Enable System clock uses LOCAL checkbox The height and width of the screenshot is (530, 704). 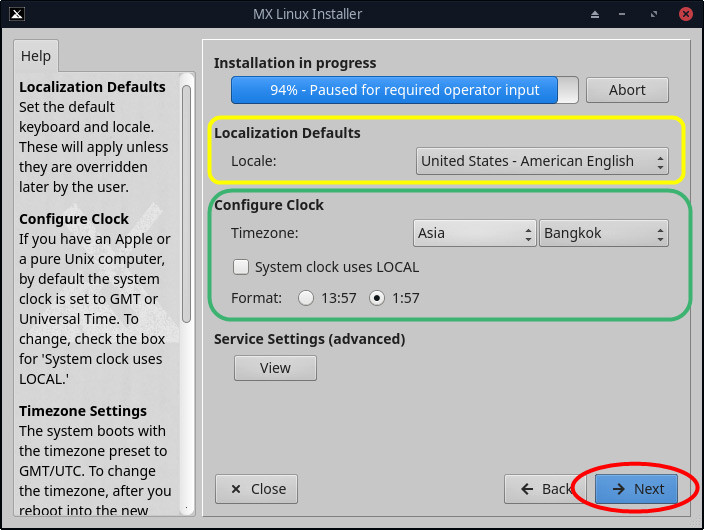(x=241, y=267)
